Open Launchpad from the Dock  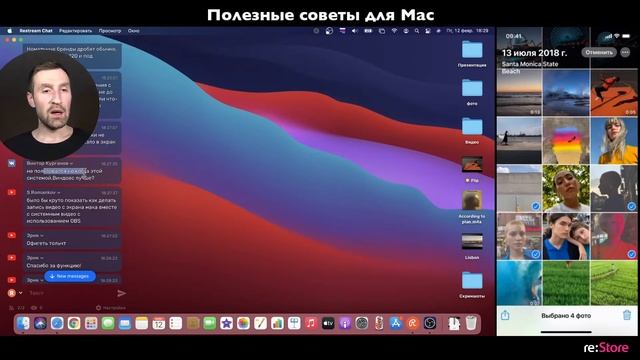tap(91, 324)
